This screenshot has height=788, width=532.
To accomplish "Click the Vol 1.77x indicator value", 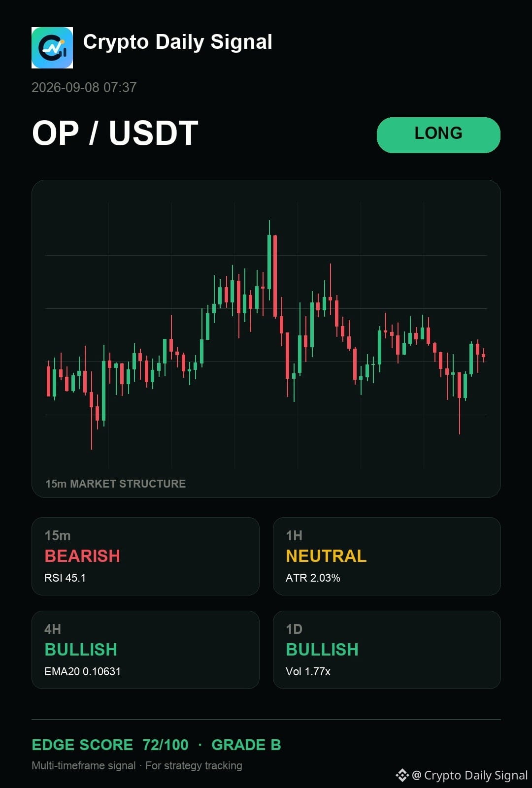I will click(x=308, y=671).
